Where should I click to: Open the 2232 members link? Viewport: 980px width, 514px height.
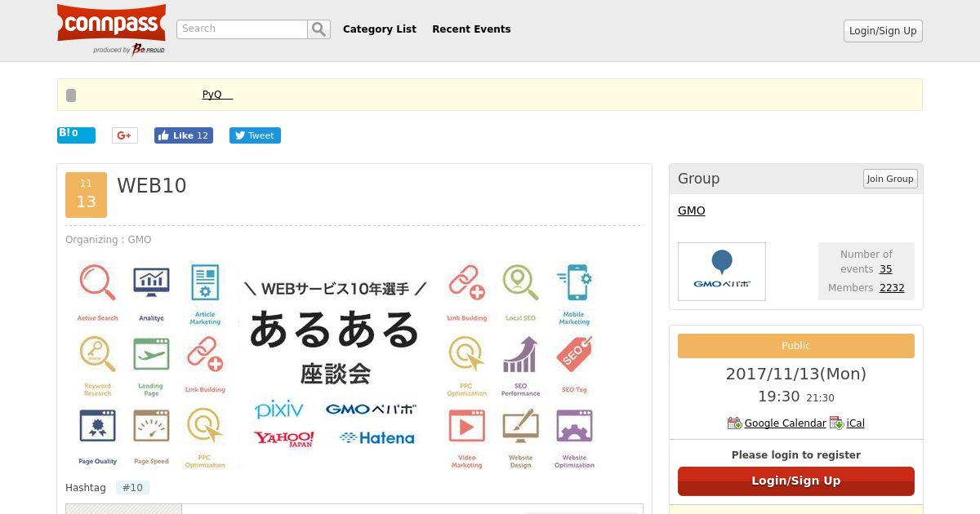(892, 288)
